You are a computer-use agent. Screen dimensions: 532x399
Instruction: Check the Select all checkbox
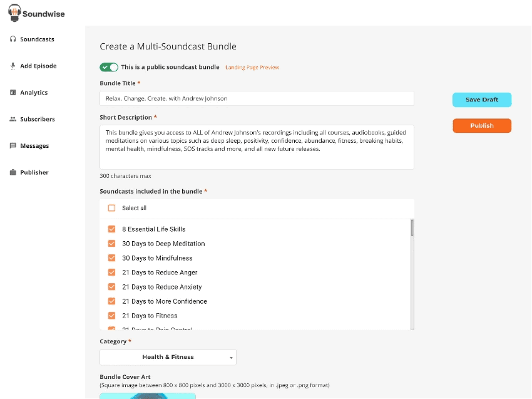tap(112, 208)
